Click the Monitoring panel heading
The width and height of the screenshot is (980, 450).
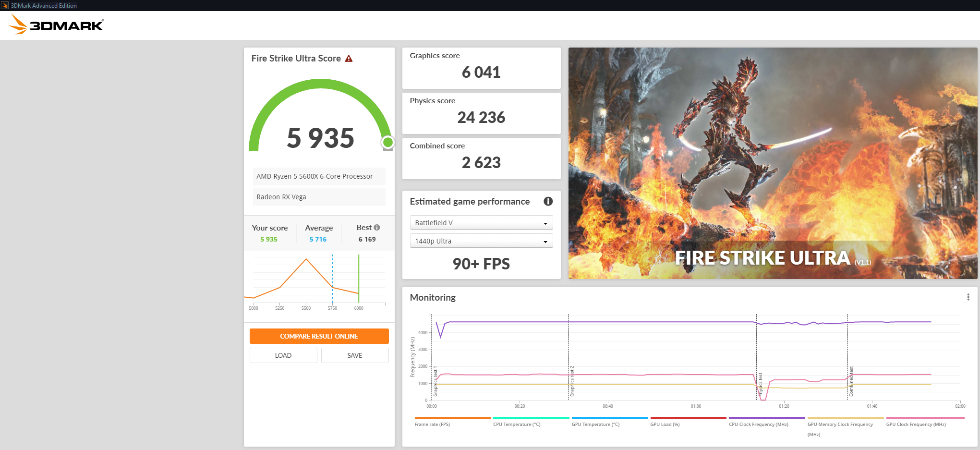tap(433, 298)
